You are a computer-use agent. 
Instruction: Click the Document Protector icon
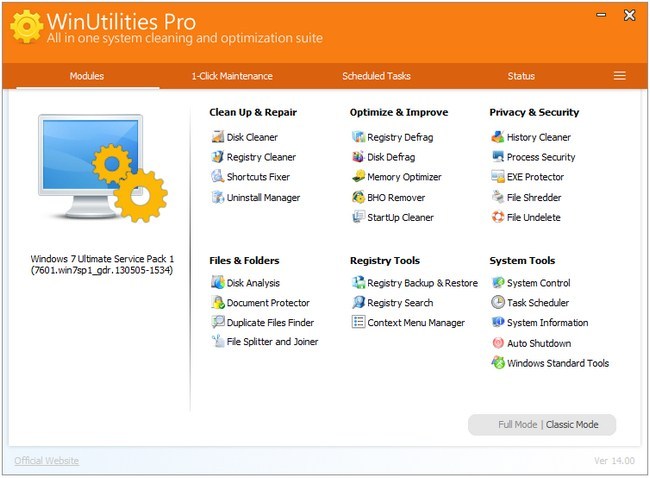pyautogui.click(x=218, y=302)
